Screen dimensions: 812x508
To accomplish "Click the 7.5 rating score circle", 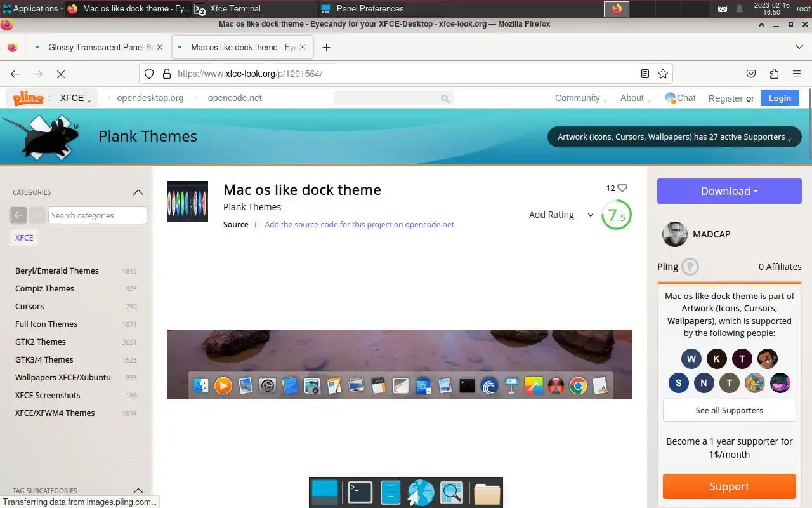I will (616, 215).
